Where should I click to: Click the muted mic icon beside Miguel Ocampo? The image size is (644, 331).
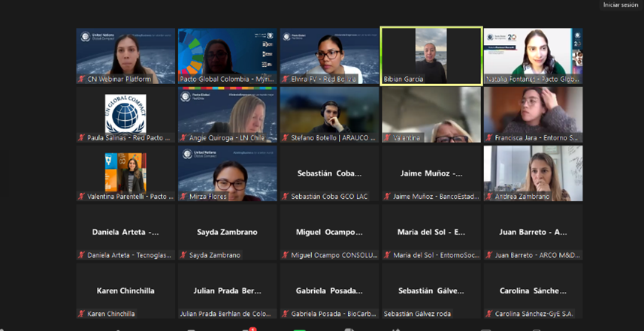pos(286,255)
